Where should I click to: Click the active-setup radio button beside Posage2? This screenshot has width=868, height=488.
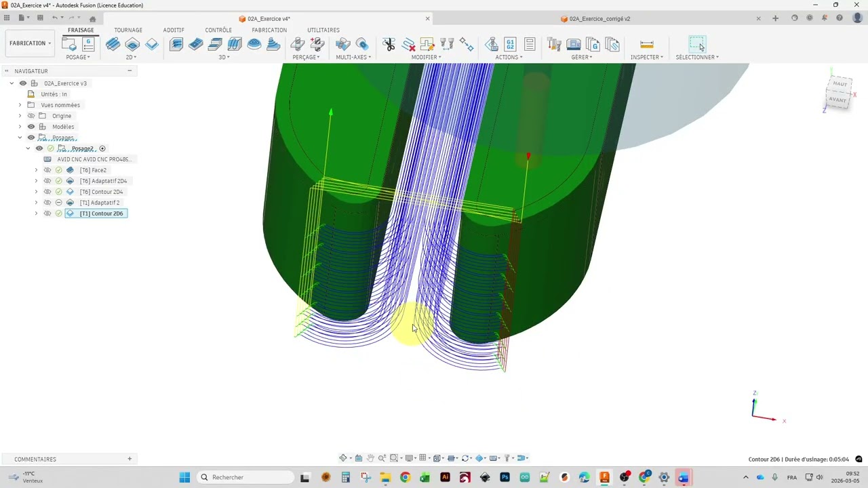click(x=102, y=148)
